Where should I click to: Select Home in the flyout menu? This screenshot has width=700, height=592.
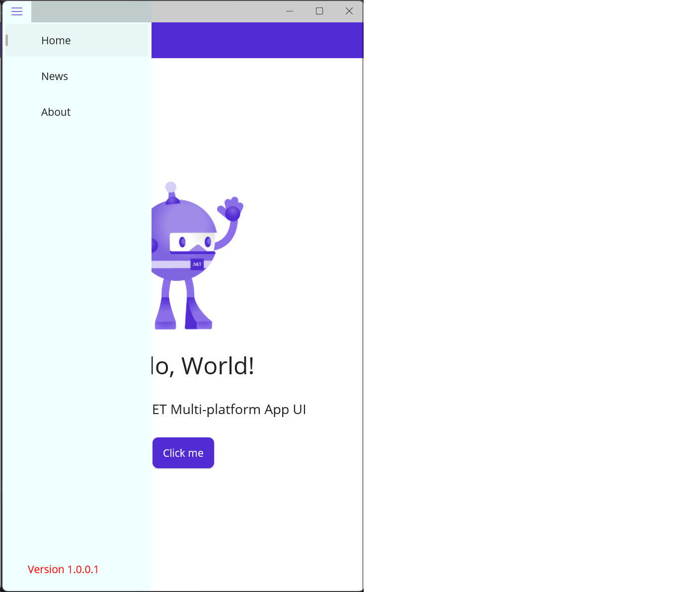[x=77, y=40]
